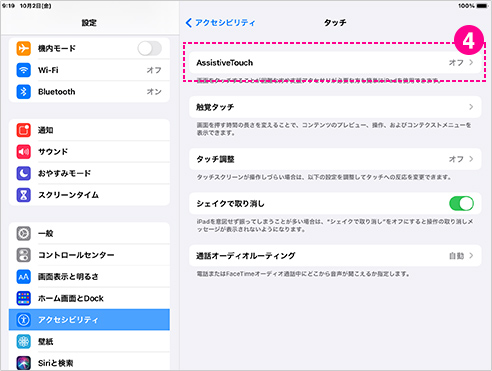Tap the シェイクで取り消し label text

tap(230, 203)
